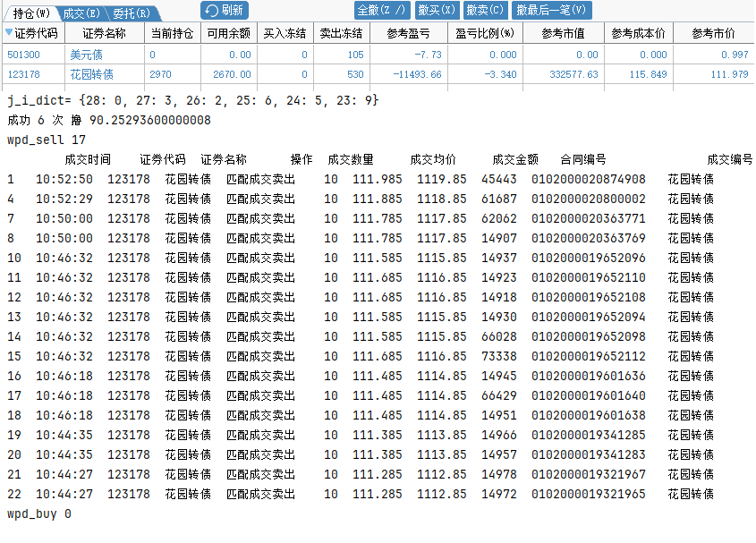Sort by 证券代码 column header
Image resolution: width=756 pixels, height=543 pixels.
click(x=32, y=33)
